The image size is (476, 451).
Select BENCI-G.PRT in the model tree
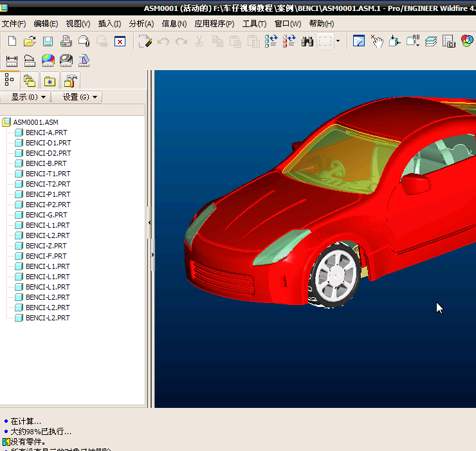click(x=46, y=215)
